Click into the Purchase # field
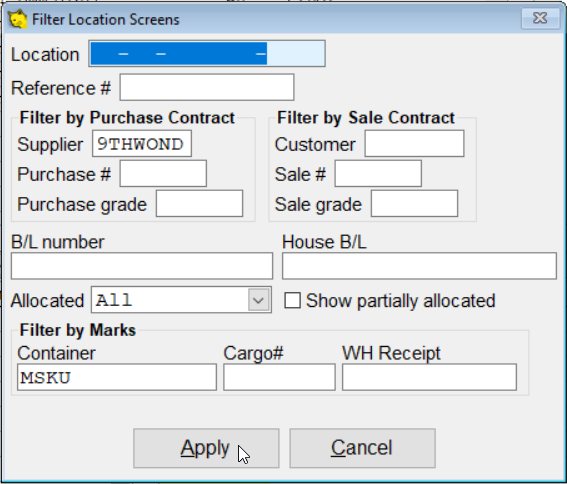This screenshot has width=567, height=484. tap(163, 174)
